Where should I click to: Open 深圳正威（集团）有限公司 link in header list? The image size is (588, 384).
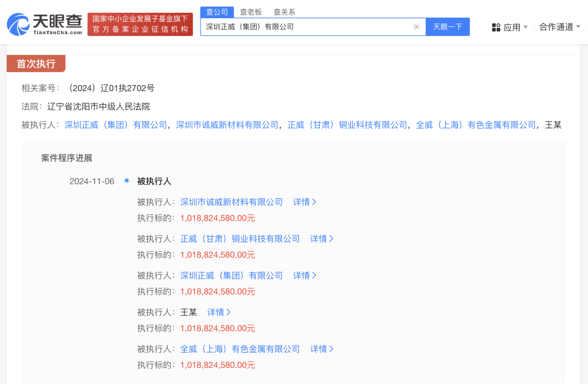(116, 125)
